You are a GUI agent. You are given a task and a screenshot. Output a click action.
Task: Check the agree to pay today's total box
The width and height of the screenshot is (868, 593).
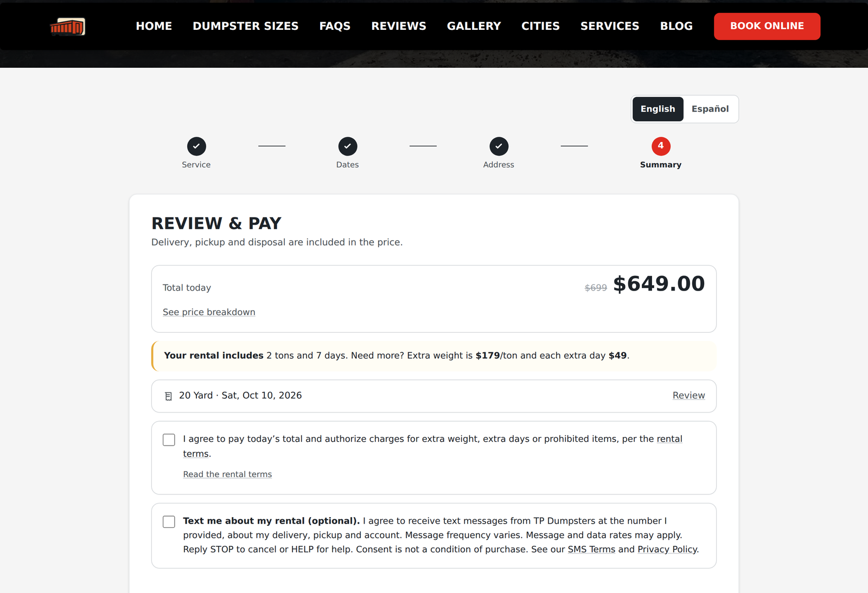point(169,440)
